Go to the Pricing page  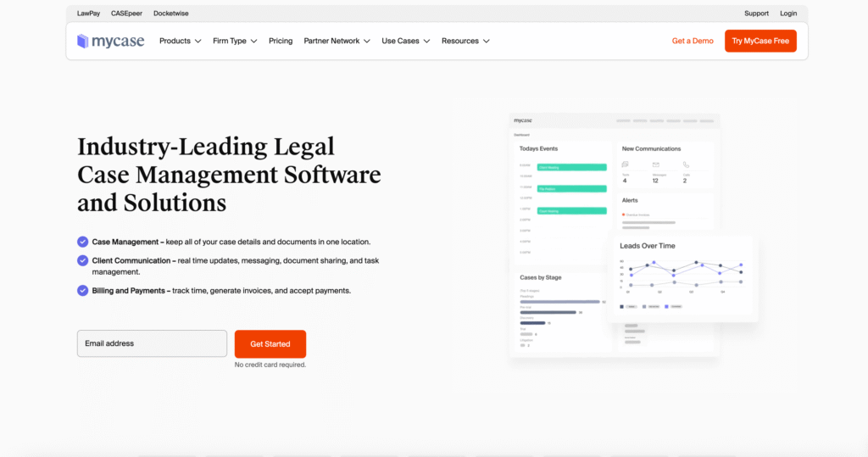(281, 41)
